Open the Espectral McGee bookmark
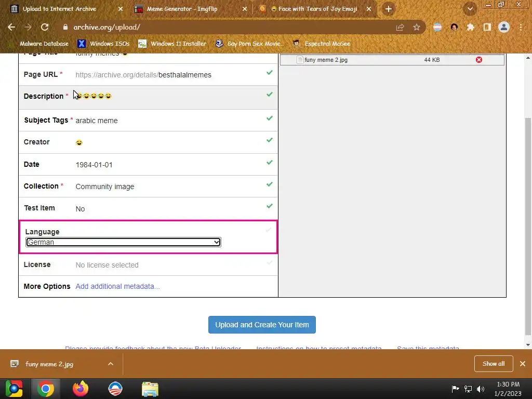 (x=321, y=44)
